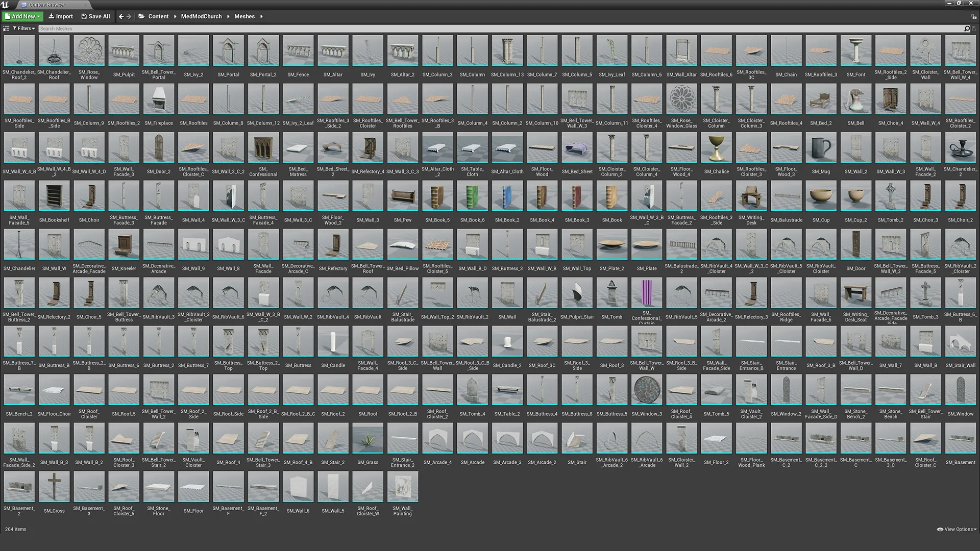Click the Meshes breadcrumb button
The height and width of the screenshot is (551, 980).
coord(245,16)
